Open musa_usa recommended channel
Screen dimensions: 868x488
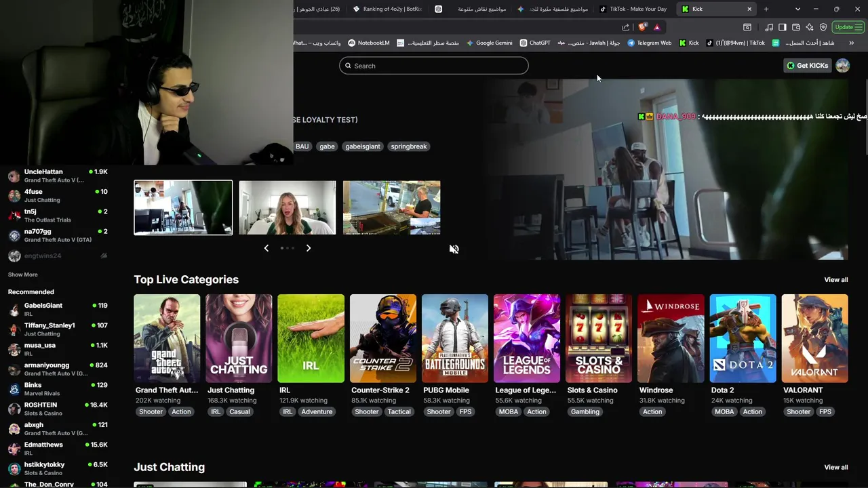coord(58,349)
